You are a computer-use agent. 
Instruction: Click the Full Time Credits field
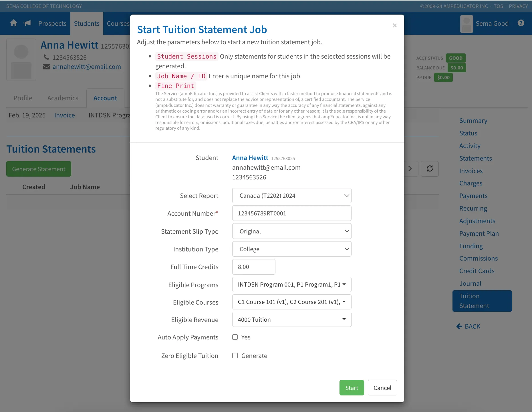click(x=254, y=267)
